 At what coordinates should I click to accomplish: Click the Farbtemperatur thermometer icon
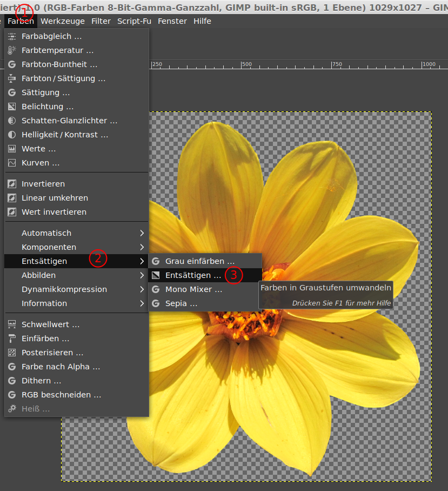pos(12,50)
